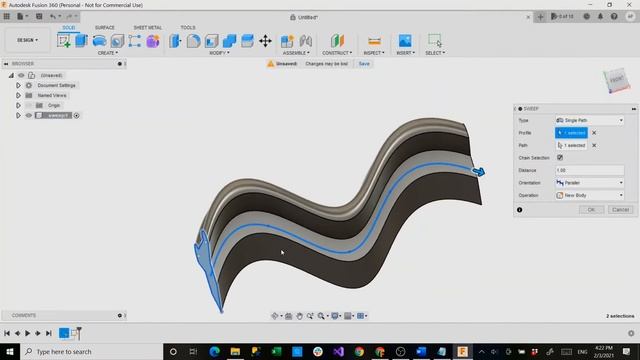Toggle the Chain Selection checkbox
The height and width of the screenshot is (360, 640).
click(x=560, y=158)
